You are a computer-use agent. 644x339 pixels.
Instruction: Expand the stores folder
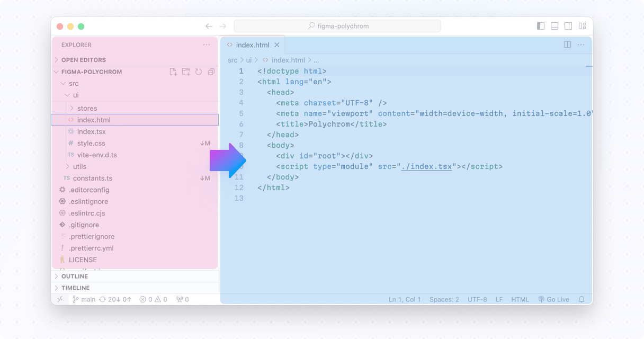click(x=87, y=108)
